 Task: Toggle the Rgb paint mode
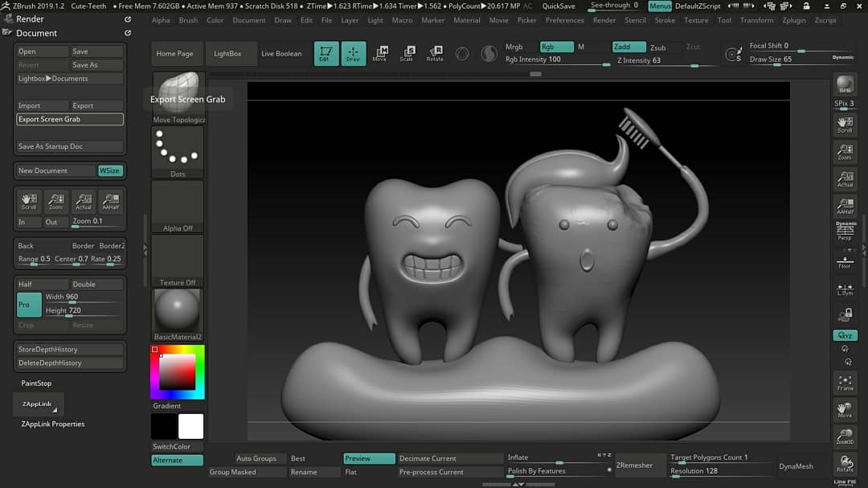[x=556, y=47]
